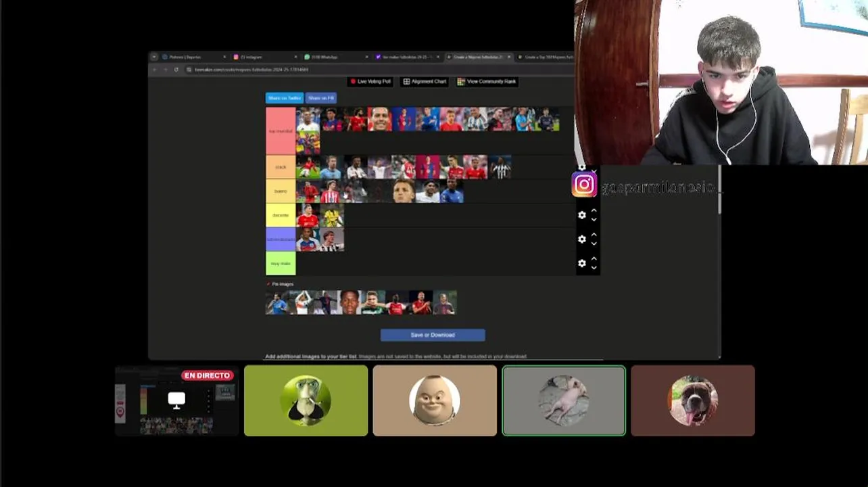
Task: Select first player in the crack tier
Action: click(308, 167)
